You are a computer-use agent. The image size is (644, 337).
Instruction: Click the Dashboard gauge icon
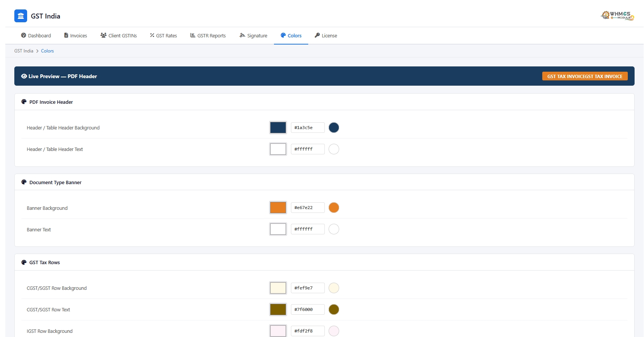tap(24, 35)
